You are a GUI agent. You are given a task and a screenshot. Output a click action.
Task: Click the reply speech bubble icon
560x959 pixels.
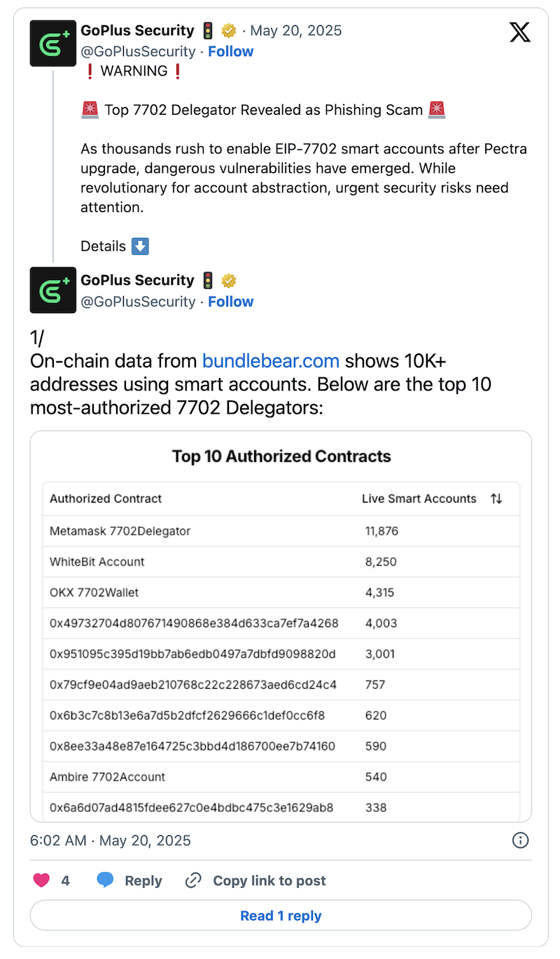106,881
